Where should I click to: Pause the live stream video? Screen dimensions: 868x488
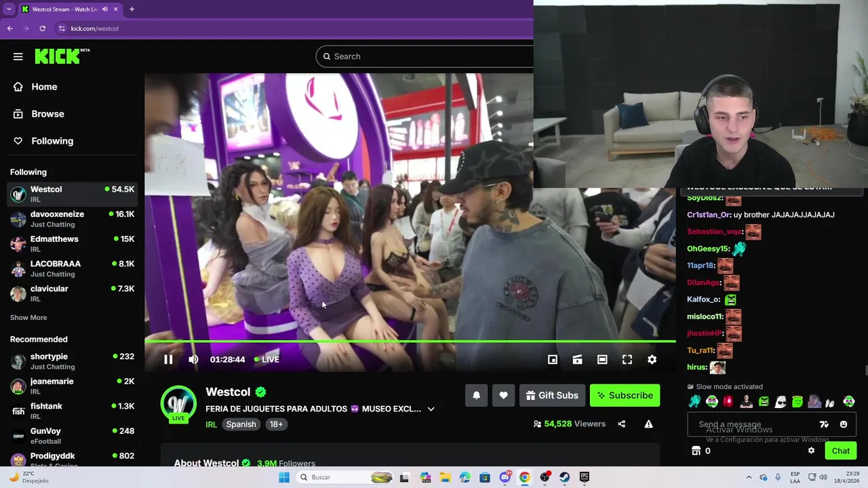pos(168,359)
